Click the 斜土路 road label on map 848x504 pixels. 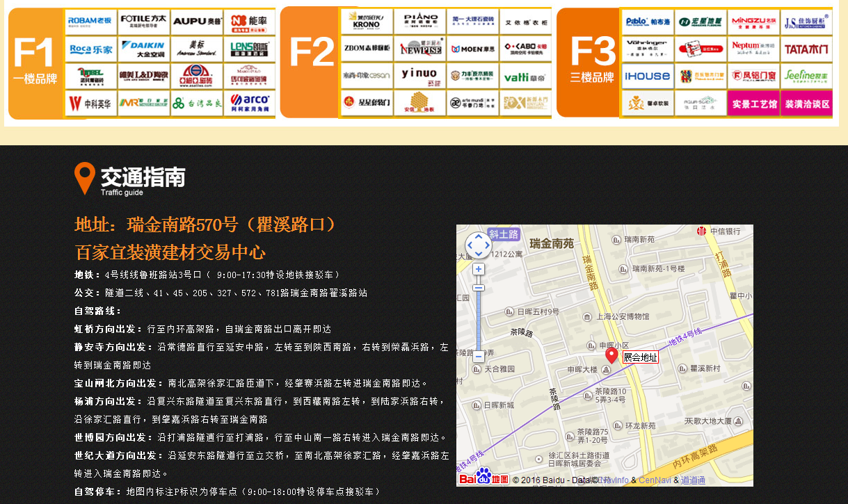503,234
